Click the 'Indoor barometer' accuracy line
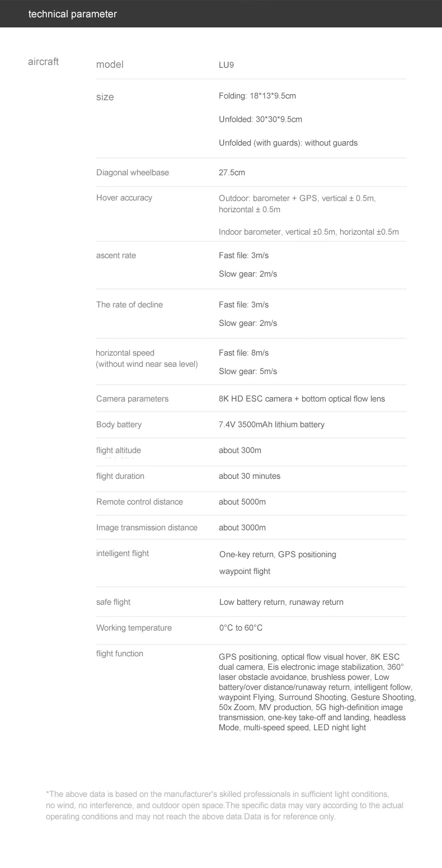This screenshot has width=442, height=868. [309, 232]
